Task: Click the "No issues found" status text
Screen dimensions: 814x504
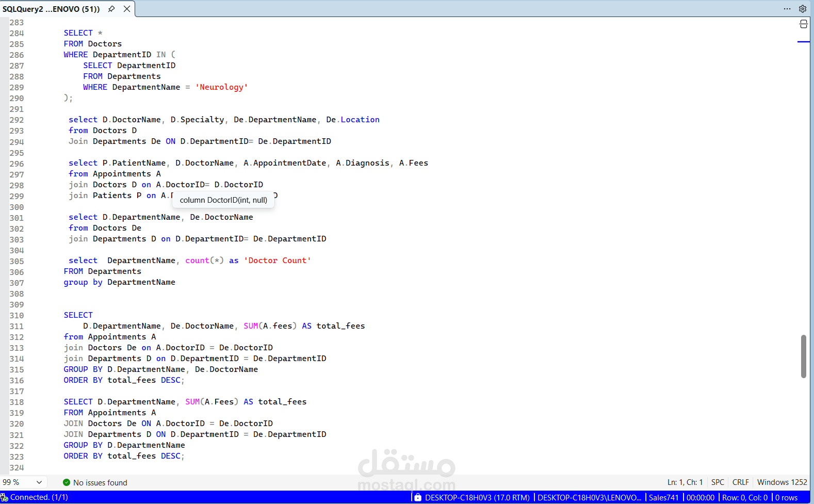Action: pos(100,483)
